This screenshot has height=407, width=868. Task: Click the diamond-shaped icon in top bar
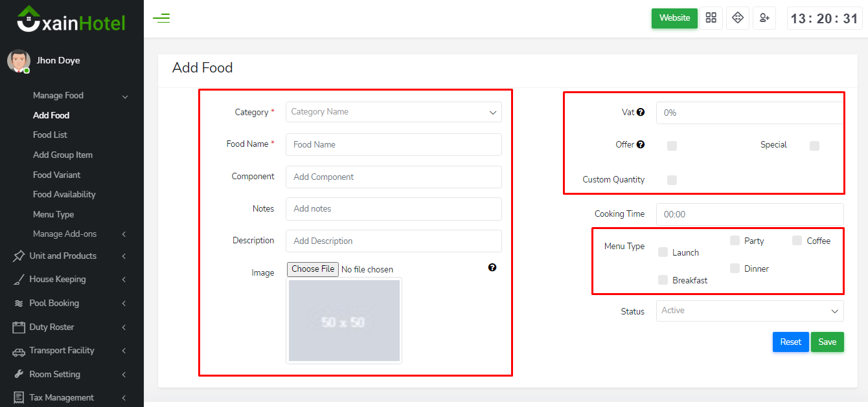pyautogui.click(x=738, y=18)
